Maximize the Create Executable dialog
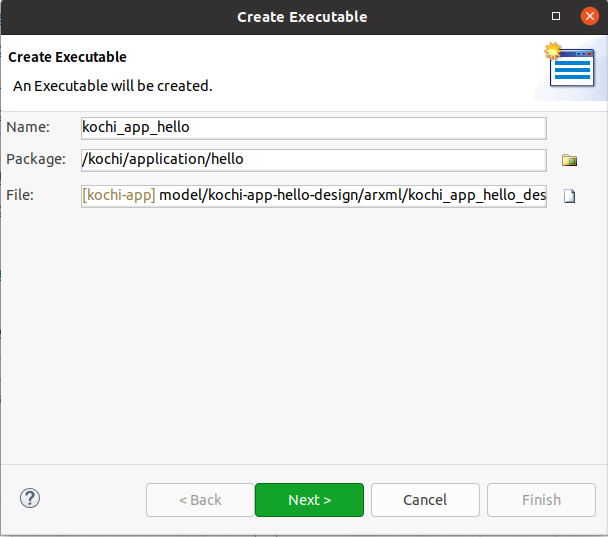The height and width of the screenshot is (537, 608). tap(556, 16)
